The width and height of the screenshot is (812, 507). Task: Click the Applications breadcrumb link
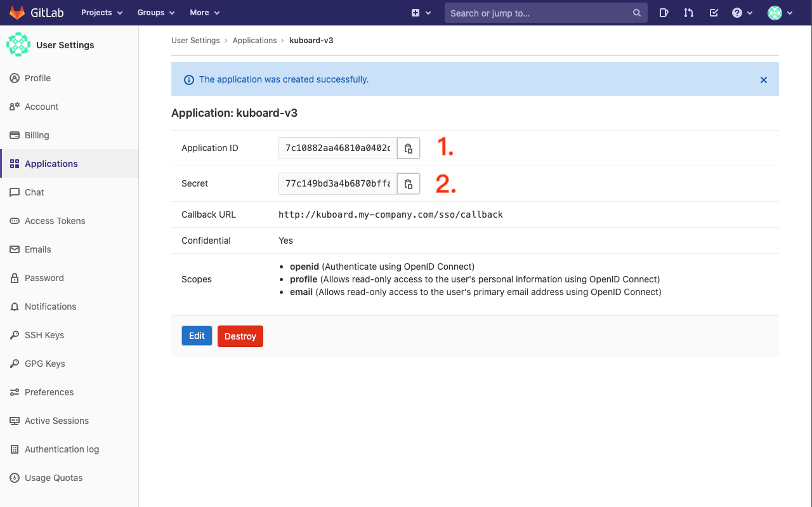(x=254, y=41)
